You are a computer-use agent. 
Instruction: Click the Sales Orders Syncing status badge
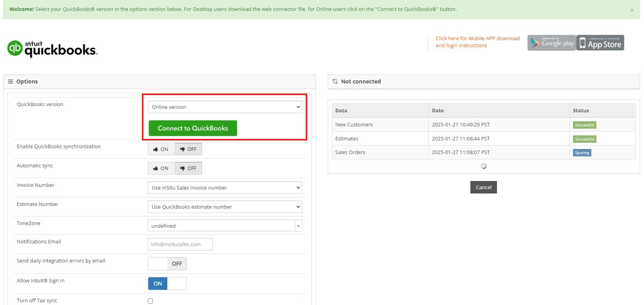(582, 153)
